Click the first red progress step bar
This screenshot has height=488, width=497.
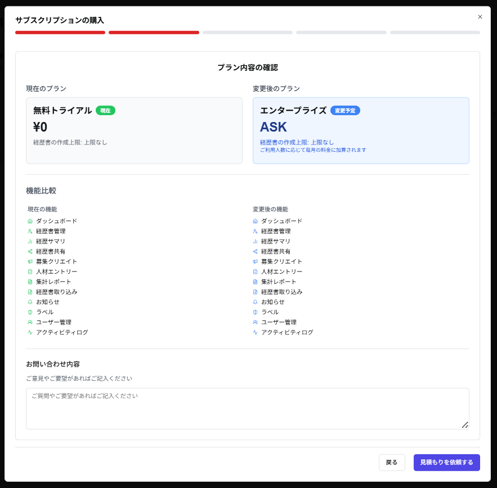point(60,32)
